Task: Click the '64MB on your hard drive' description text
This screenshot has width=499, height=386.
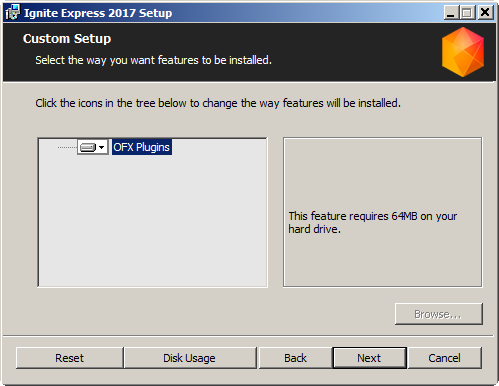Action: tap(373, 222)
